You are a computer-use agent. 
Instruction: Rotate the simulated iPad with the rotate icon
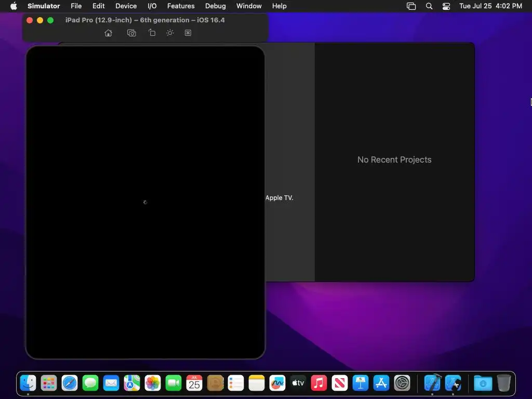(x=152, y=33)
